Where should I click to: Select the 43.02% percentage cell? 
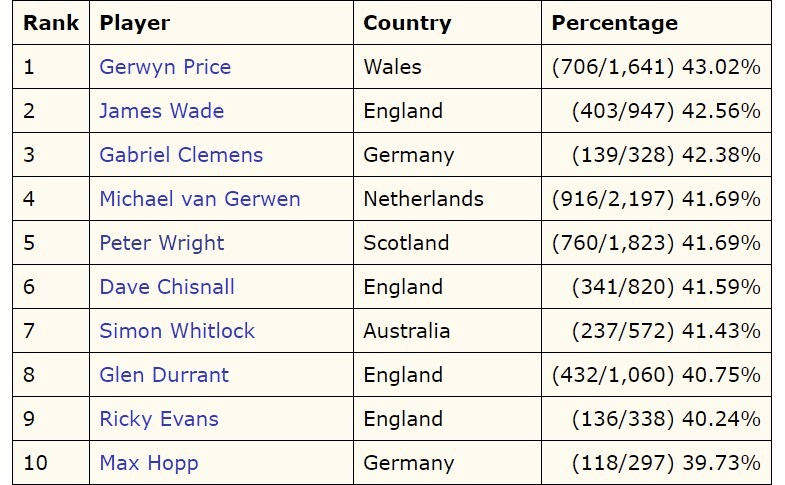pos(656,67)
